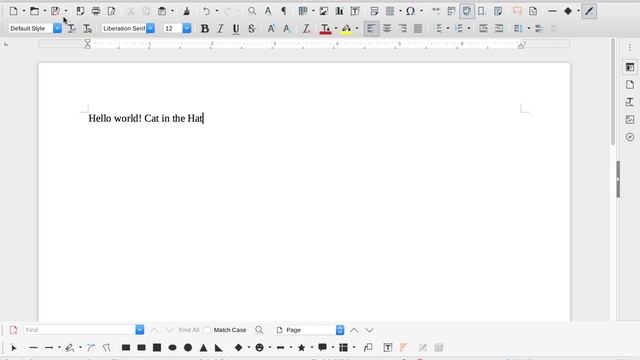Insert a chart
The image size is (640, 360).
pos(339,11)
